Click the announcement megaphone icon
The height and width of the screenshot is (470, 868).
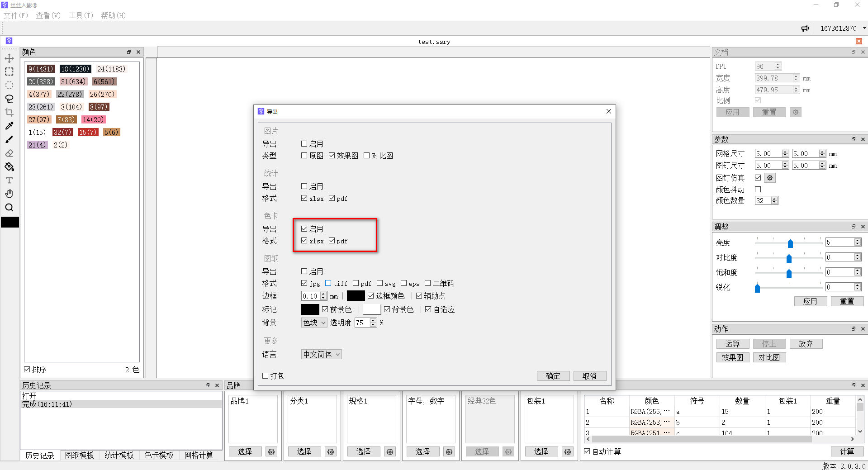pyautogui.click(x=805, y=28)
